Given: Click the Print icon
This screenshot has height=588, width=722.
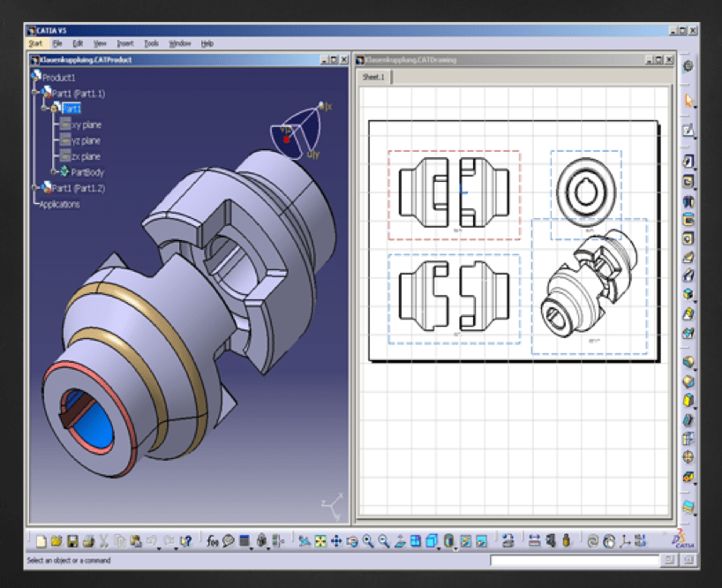Looking at the screenshot, I should (x=88, y=541).
